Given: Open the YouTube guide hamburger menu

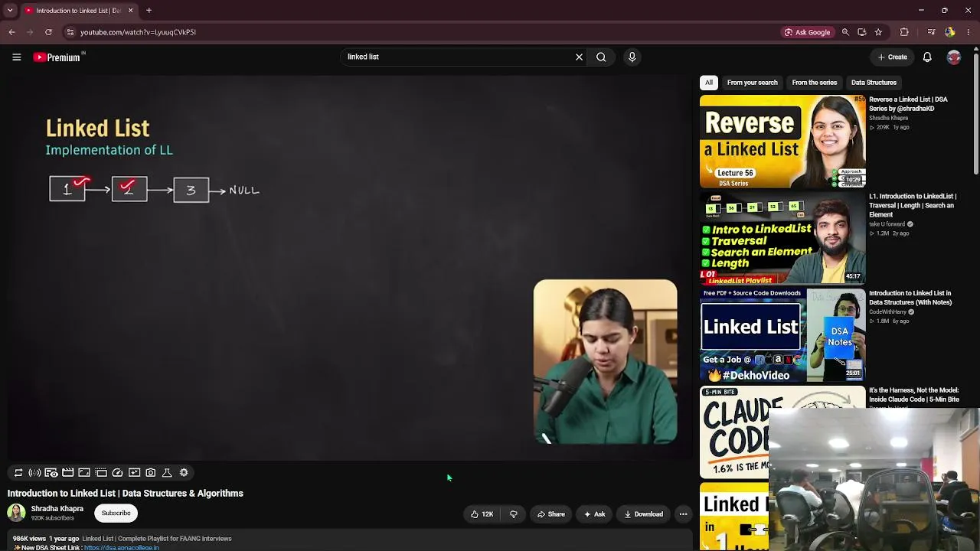Looking at the screenshot, I should [16, 57].
